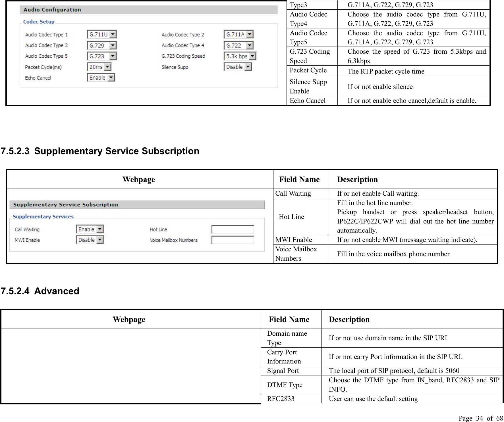Viewport: 504px width, 422px height.
Task: Open the Audio Codec Type 1 dropdown
Action: coord(102,35)
